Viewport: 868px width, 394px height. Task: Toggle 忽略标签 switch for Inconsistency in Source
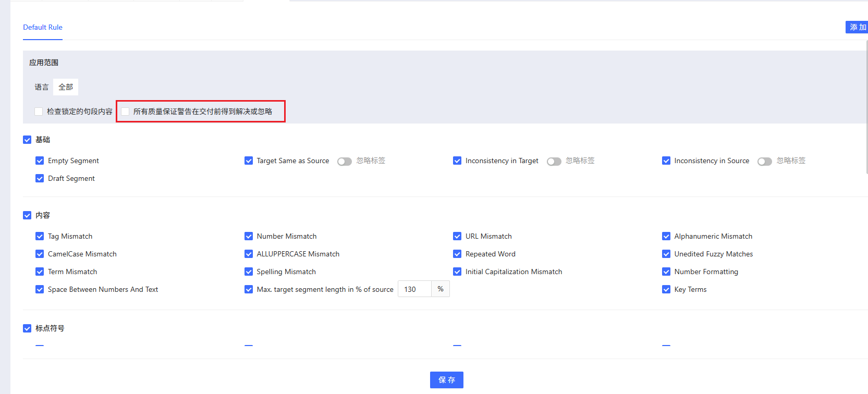coord(765,162)
